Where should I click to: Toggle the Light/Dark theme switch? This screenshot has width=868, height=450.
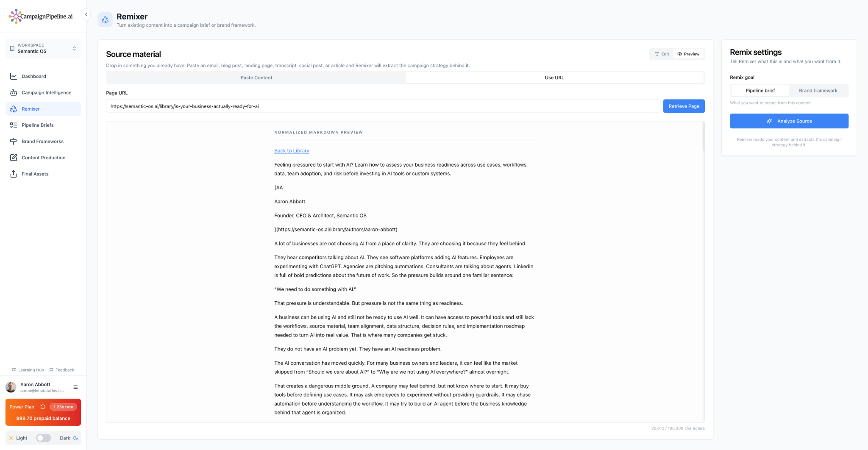pyautogui.click(x=43, y=438)
